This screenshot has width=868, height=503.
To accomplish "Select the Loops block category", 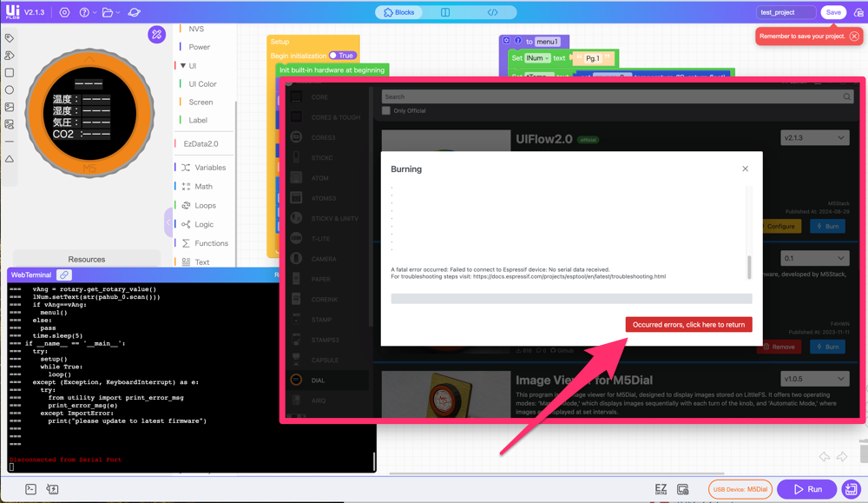I will pos(205,206).
